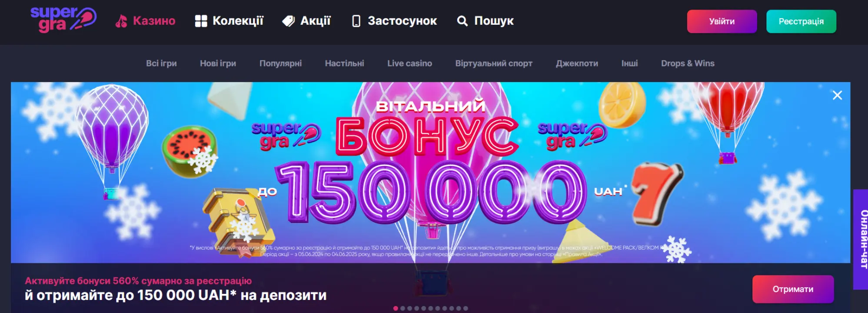Close the welcome bonus banner

click(x=837, y=95)
